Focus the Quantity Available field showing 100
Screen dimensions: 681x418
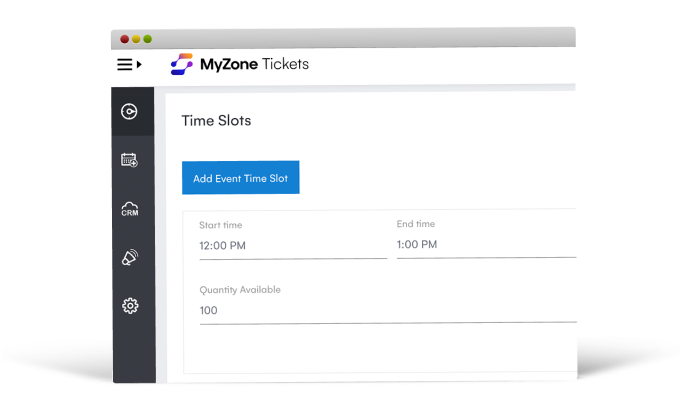click(x=388, y=311)
